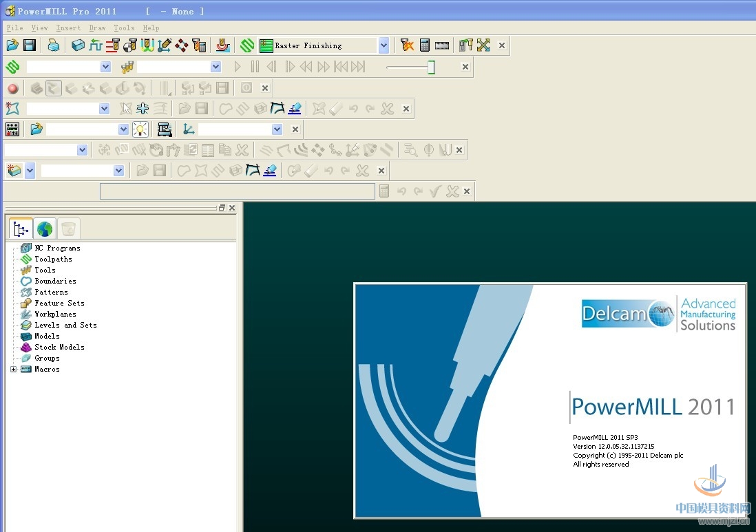756x532 pixels.
Task: Click the create pattern icon
Action: pos(14,170)
